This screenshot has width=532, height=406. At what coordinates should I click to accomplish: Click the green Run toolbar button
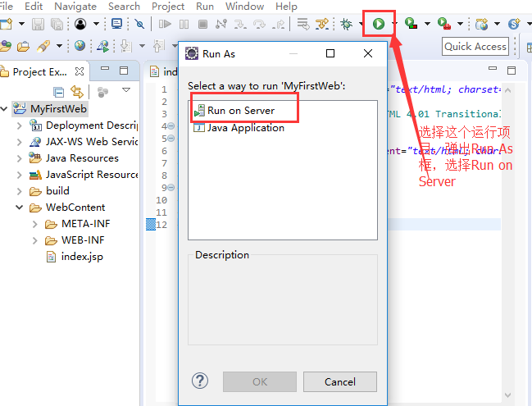pyautogui.click(x=379, y=24)
